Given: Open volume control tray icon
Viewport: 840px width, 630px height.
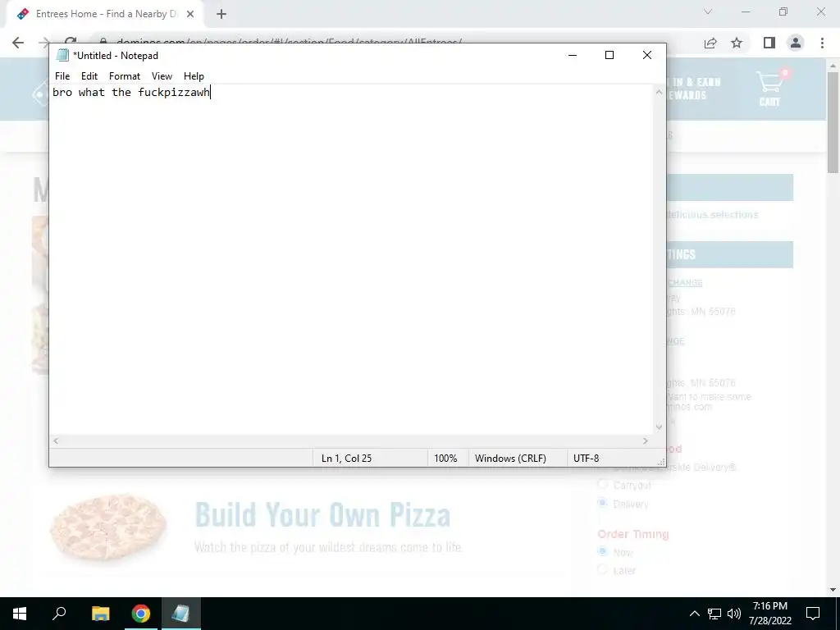Looking at the screenshot, I should [x=734, y=614].
